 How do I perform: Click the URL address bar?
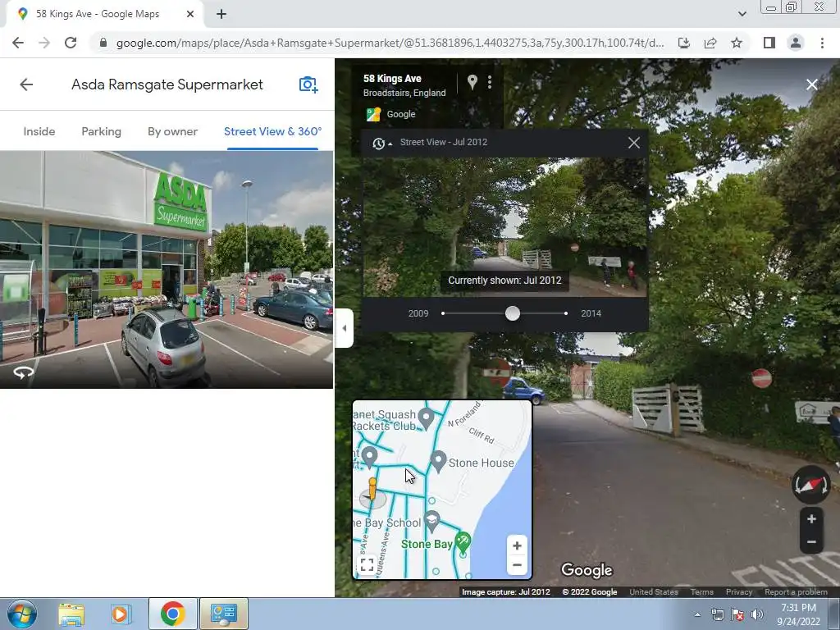[390, 43]
